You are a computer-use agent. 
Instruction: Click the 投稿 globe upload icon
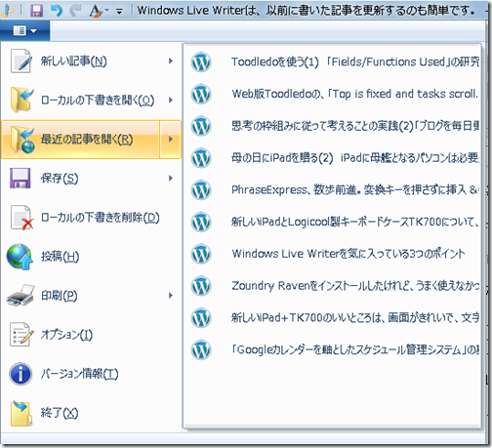tap(20, 257)
